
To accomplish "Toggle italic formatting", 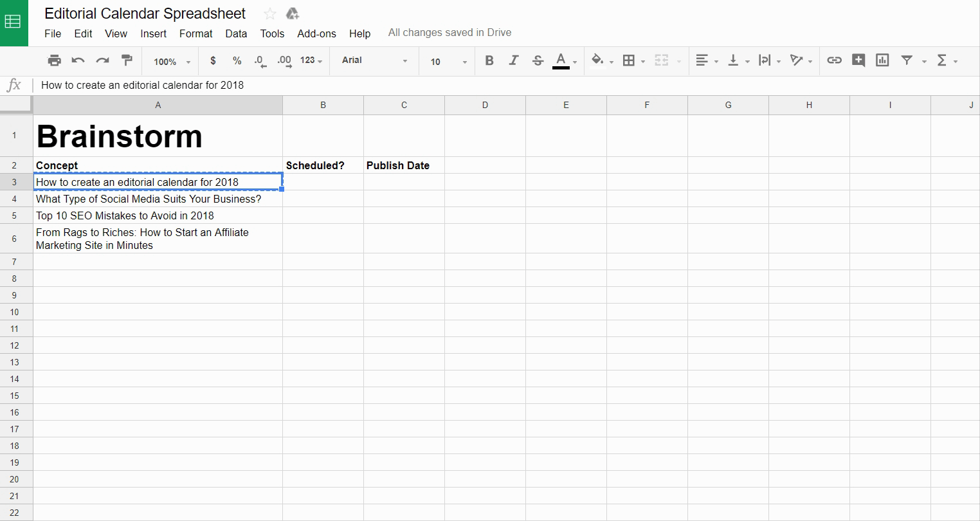I will (513, 60).
